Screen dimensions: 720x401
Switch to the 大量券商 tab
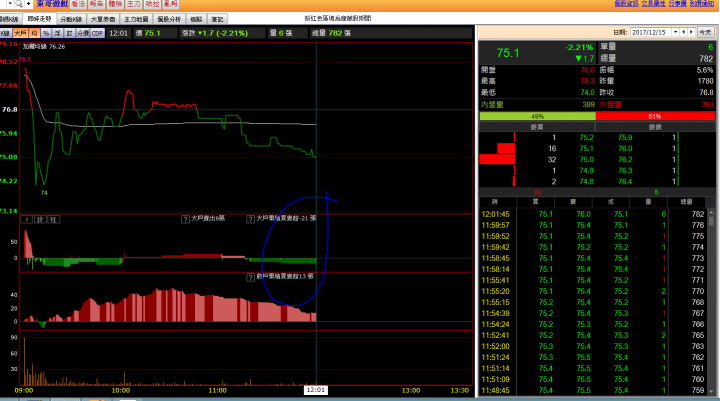point(103,19)
